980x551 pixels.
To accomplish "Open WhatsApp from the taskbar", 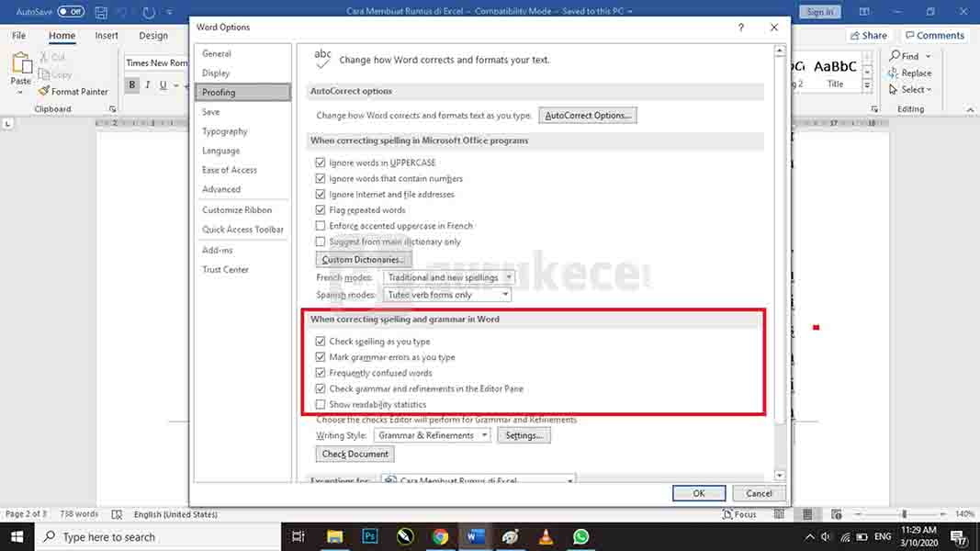I will point(580,536).
